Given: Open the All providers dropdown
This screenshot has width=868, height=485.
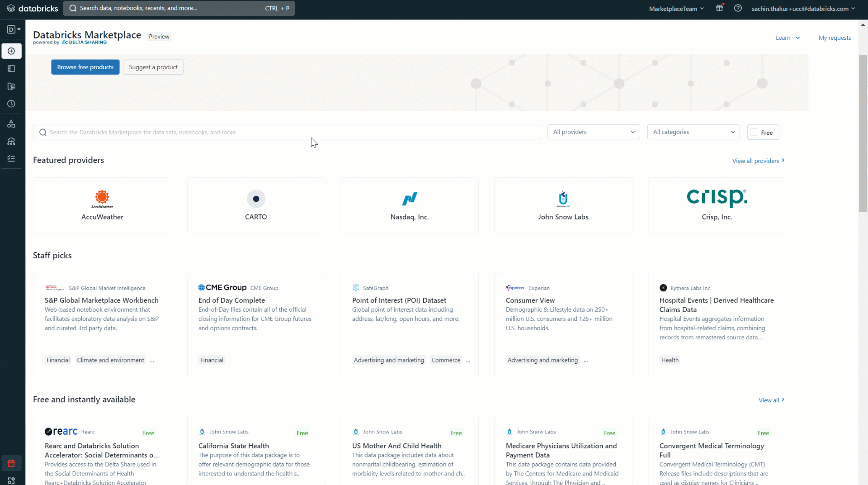Looking at the screenshot, I should coord(594,132).
